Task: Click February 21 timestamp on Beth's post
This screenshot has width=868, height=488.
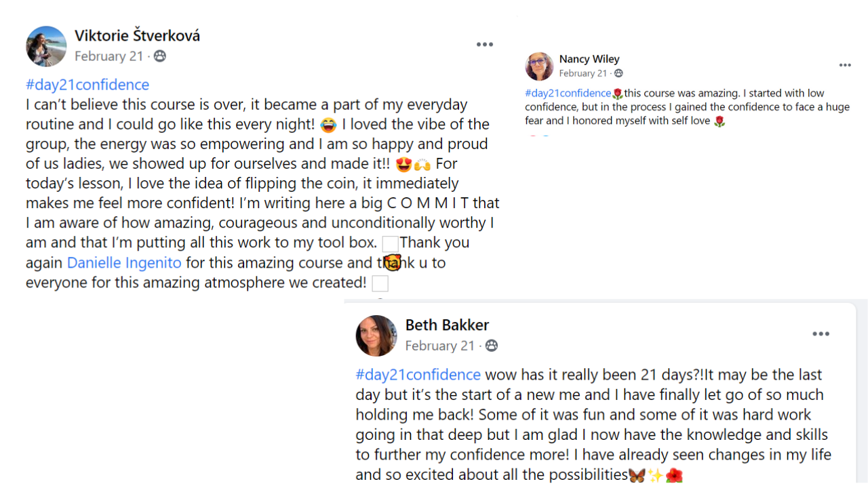Action: (439, 346)
